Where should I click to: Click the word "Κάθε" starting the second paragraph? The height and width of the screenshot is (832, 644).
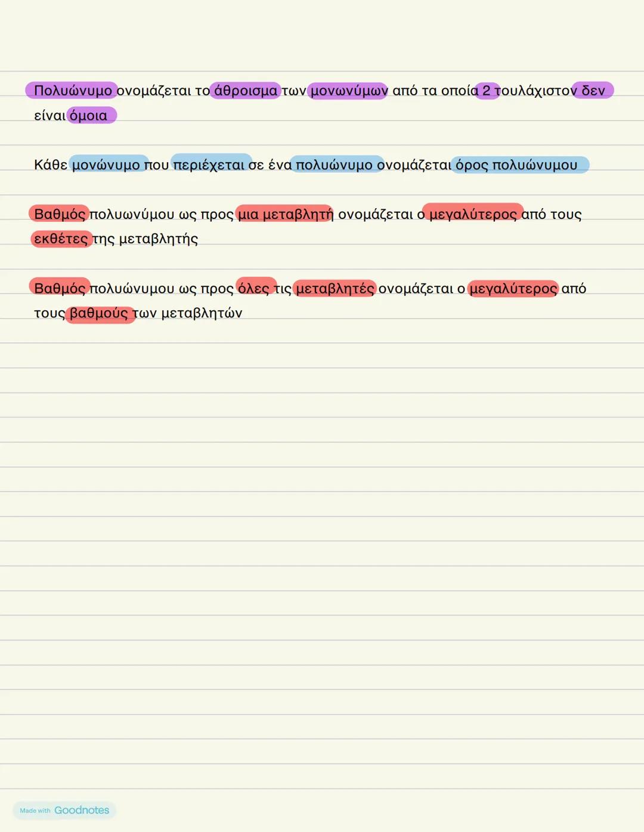coord(51,165)
